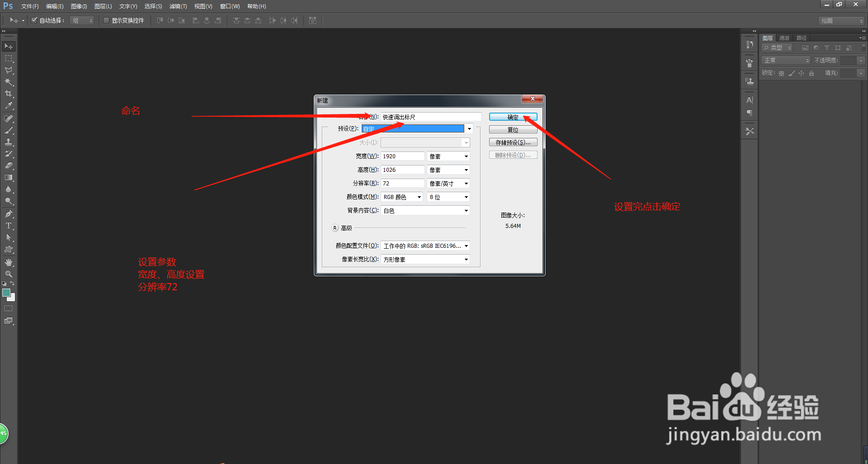Toggle the 自动选择 checkbox
Viewport: 868px width, 464px height.
coord(34,20)
